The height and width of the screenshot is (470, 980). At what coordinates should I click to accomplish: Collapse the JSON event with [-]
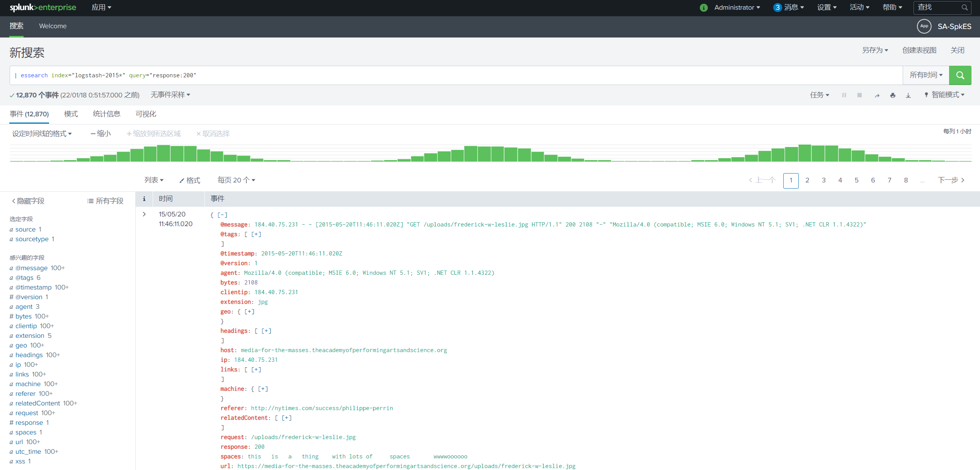click(222, 215)
